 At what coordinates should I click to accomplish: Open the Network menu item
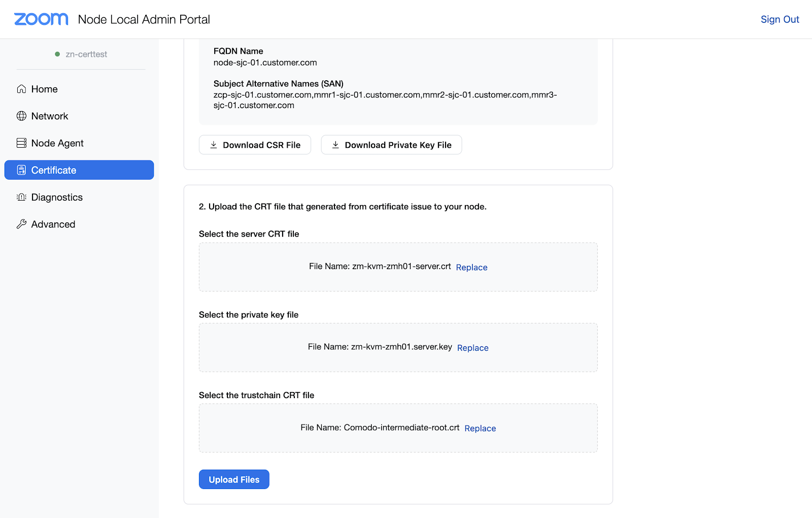click(50, 116)
